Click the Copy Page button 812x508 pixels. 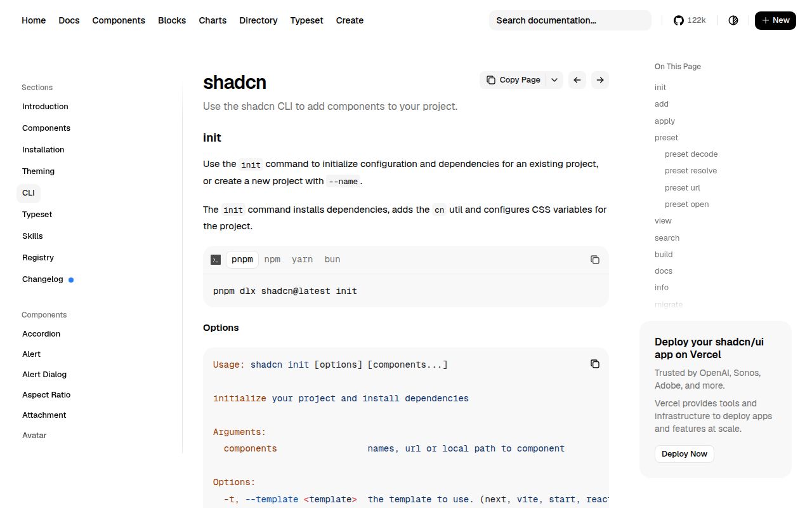pos(513,80)
